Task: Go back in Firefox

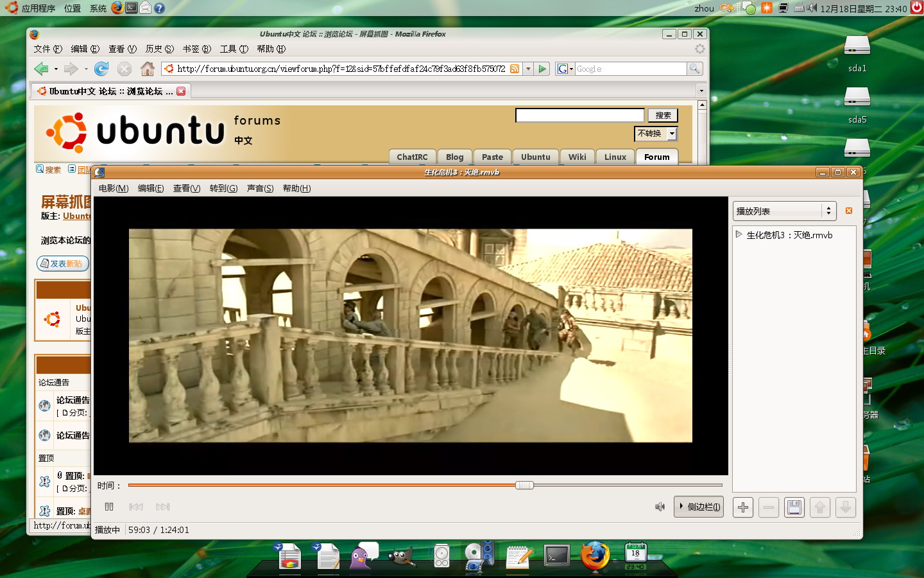Action: click(x=41, y=69)
